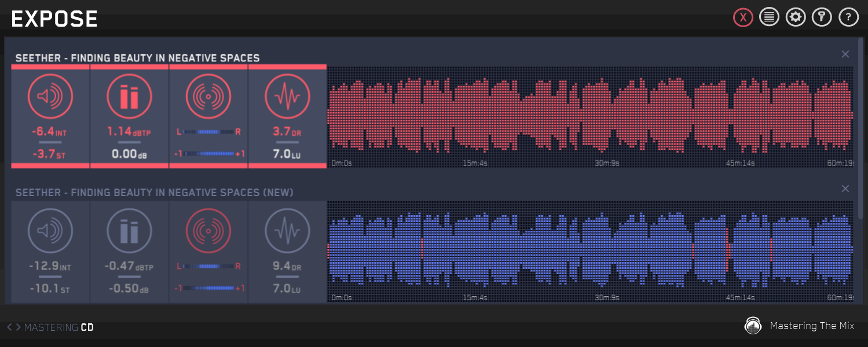
Task: Click the 0.00 dB value
Action: 129,154
